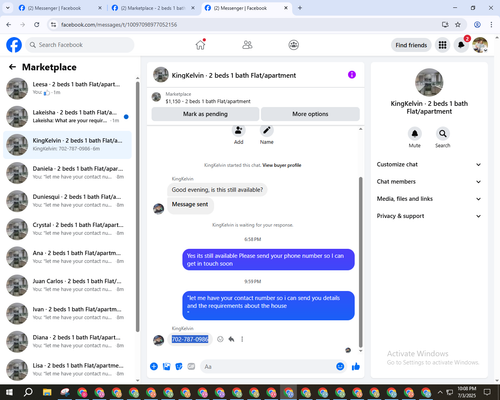Choose a sticker from the composer

tap(179, 366)
